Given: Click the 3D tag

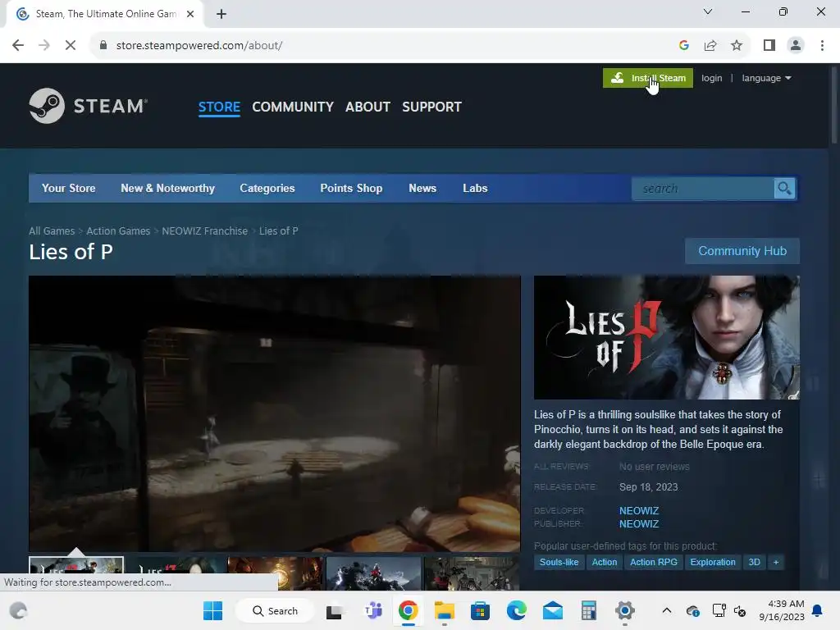Looking at the screenshot, I should [x=755, y=562].
